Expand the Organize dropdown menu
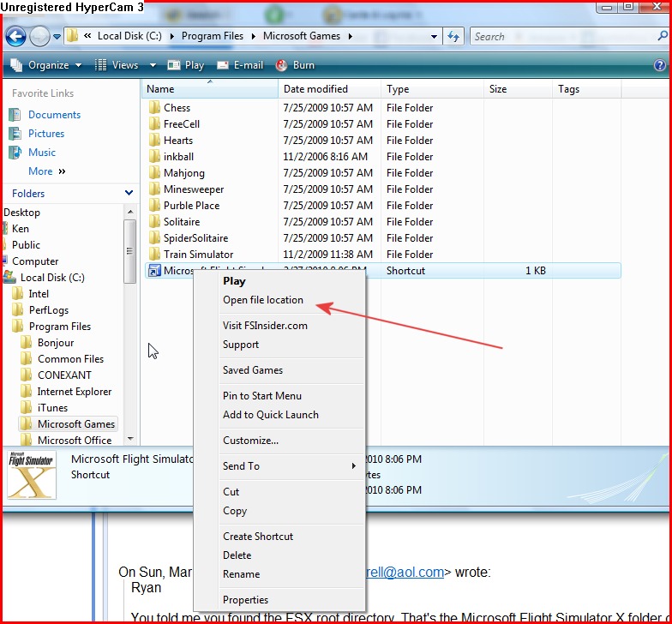 [48, 65]
